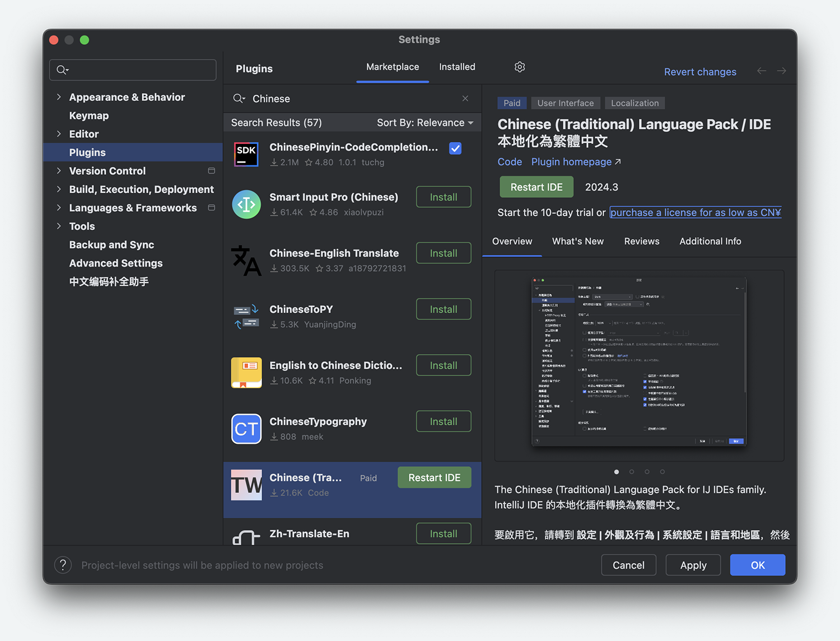Click the Chinese-English Translate plugin icon
This screenshot has width=840, height=641.
tap(246, 261)
